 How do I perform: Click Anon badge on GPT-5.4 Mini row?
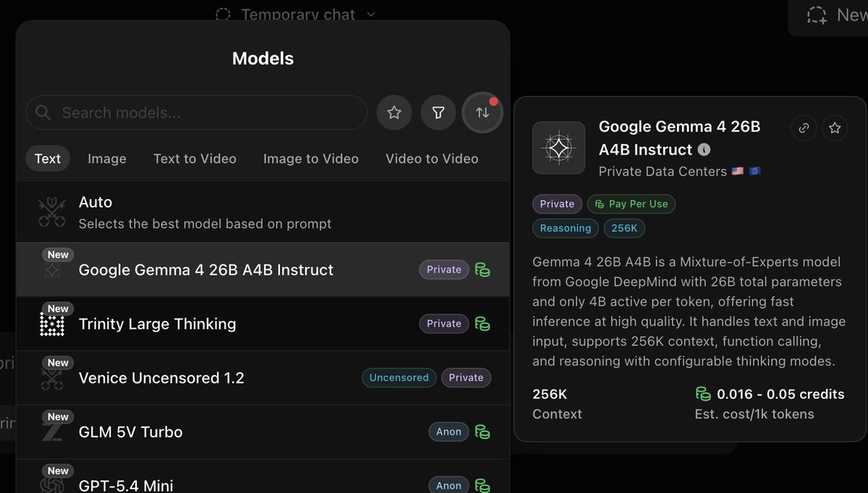448,486
